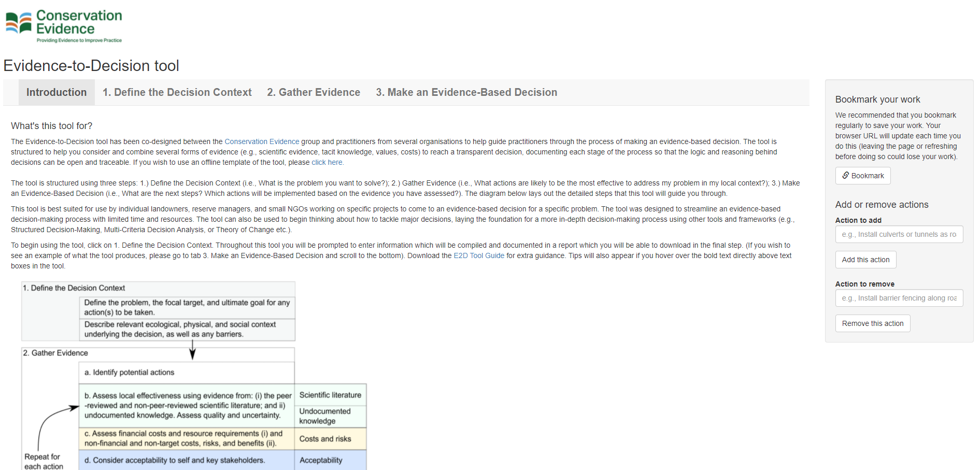Click the Acceptability box in diagram
980x470 pixels.
pyautogui.click(x=330, y=460)
